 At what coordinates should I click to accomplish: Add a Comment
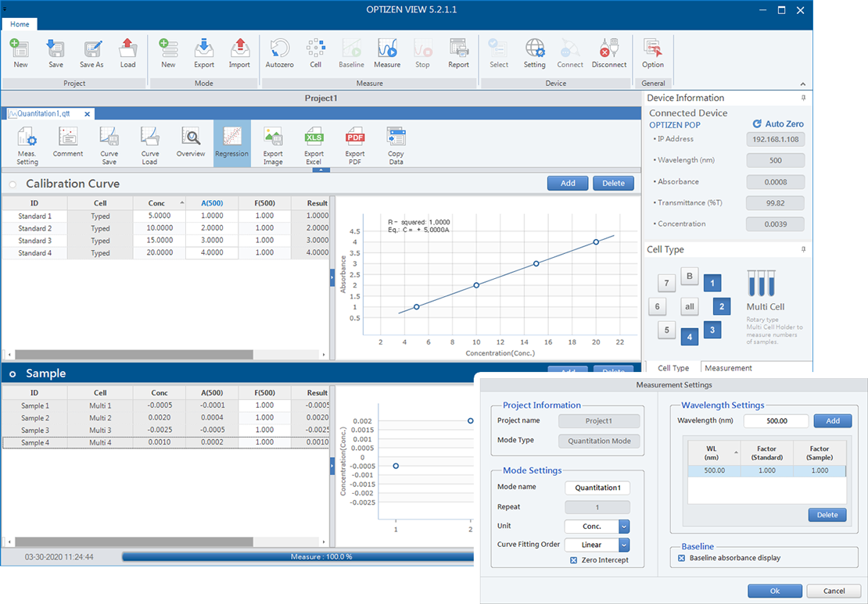[68, 142]
